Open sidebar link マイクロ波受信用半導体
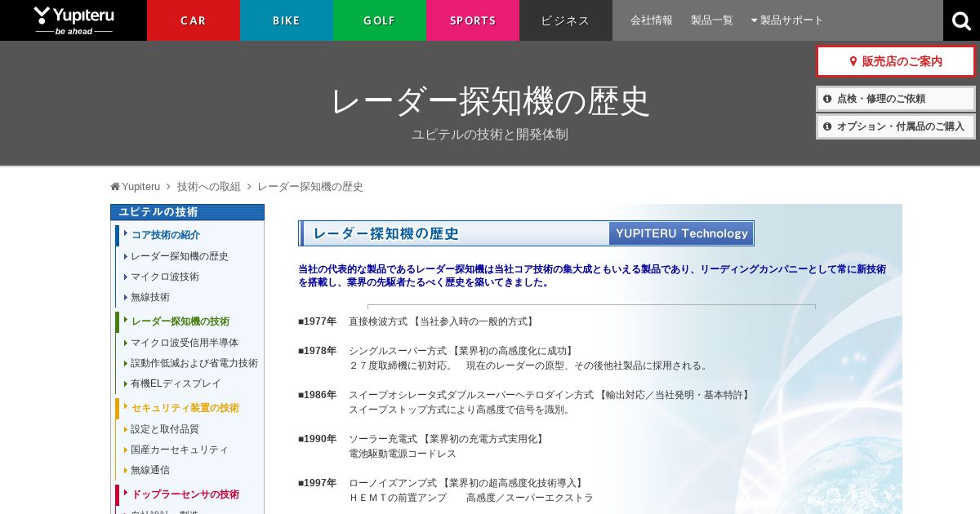The height and width of the screenshot is (514, 980). tap(185, 343)
